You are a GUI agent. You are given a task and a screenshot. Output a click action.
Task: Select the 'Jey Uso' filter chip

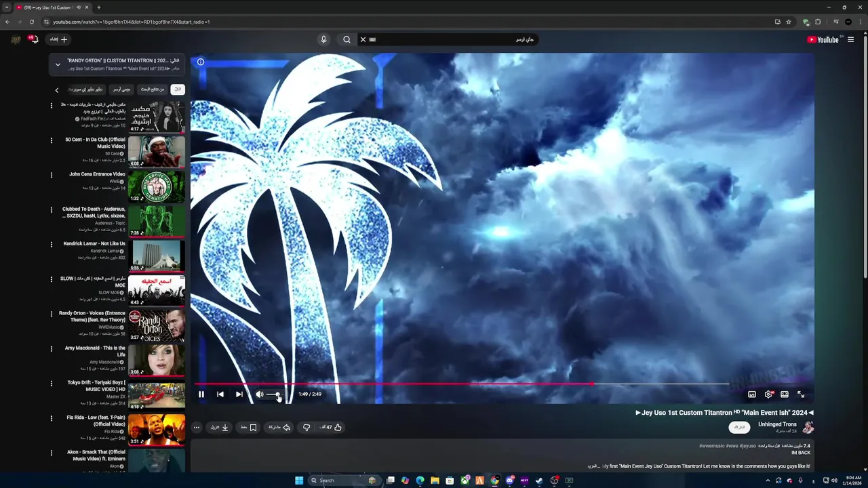(x=121, y=89)
